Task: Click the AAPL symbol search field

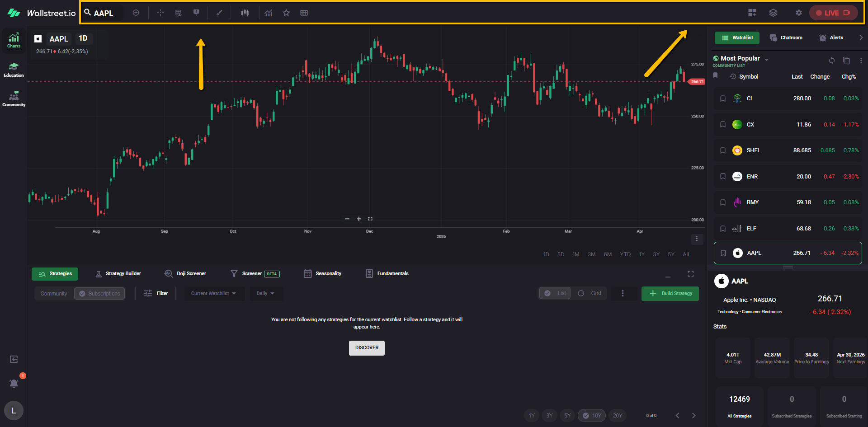Action: pyautogui.click(x=104, y=13)
